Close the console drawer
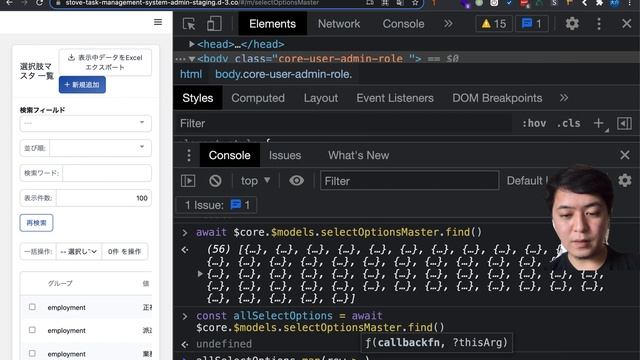 pyautogui.click(x=624, y=155)
